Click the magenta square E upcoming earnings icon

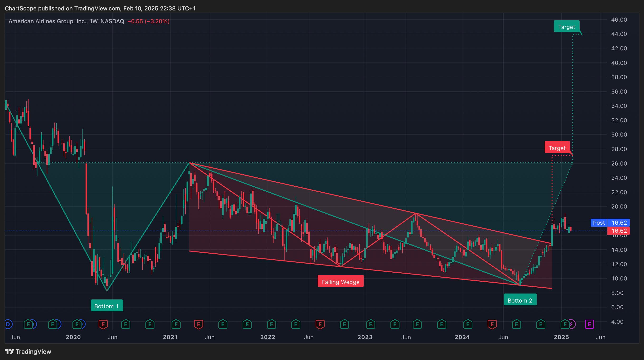point(589,324)
